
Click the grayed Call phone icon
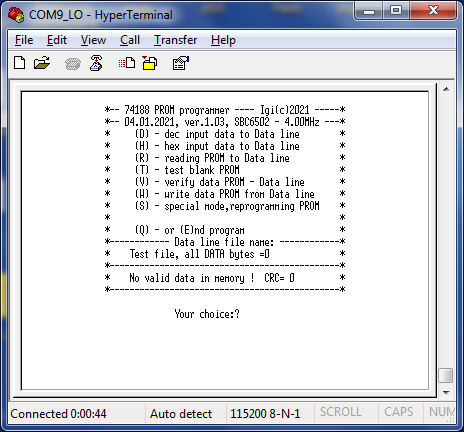tap(73, 63)
